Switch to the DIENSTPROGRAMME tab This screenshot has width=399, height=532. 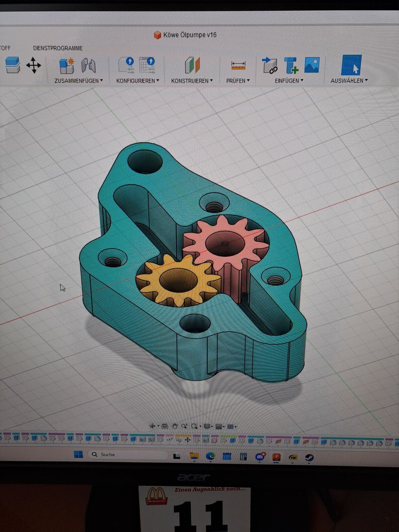[58, 48]
